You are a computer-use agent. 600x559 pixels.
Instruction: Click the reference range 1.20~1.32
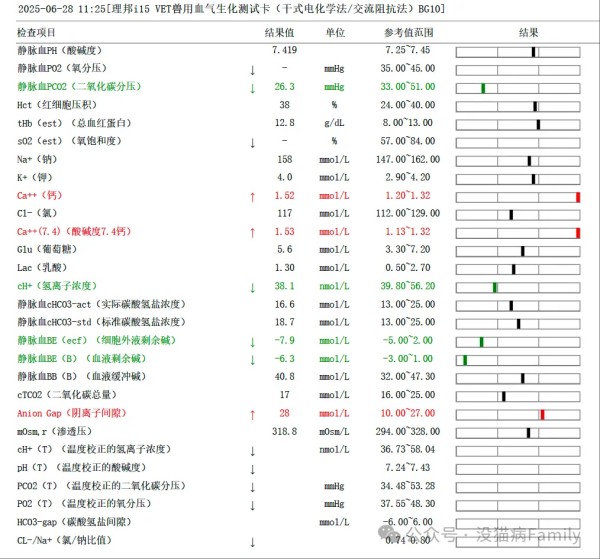[408, 196]
